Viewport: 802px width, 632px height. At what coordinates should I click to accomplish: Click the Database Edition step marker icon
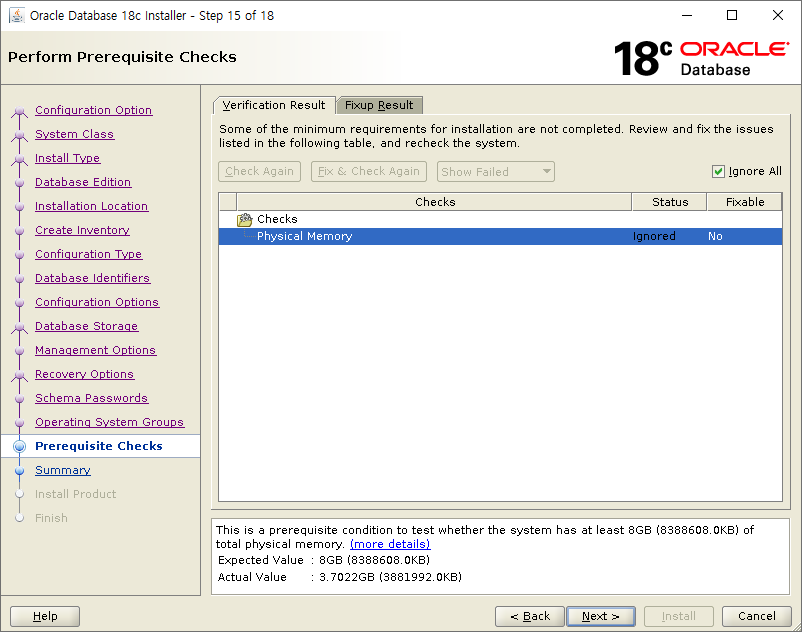point(19,183)
